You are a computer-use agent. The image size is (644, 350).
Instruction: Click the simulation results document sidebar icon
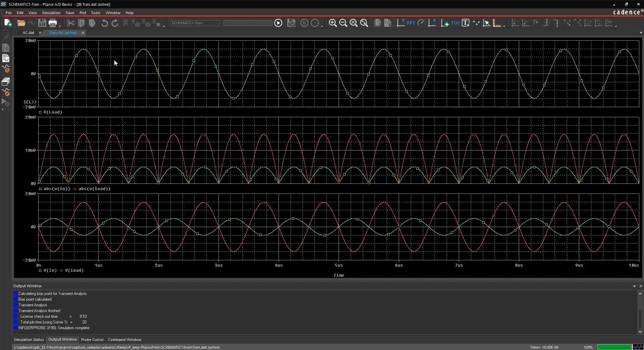tap(6, 58)
